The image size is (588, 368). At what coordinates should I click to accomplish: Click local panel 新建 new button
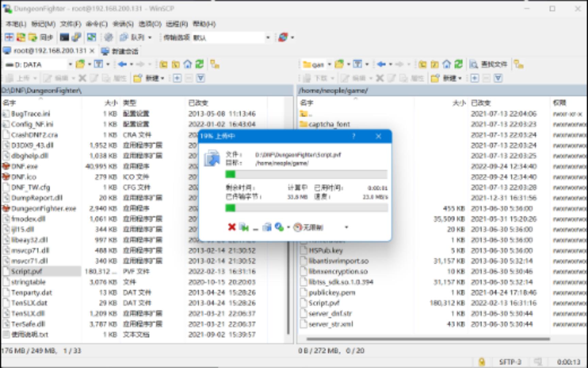pyautogui.click(x=149, y=78)
